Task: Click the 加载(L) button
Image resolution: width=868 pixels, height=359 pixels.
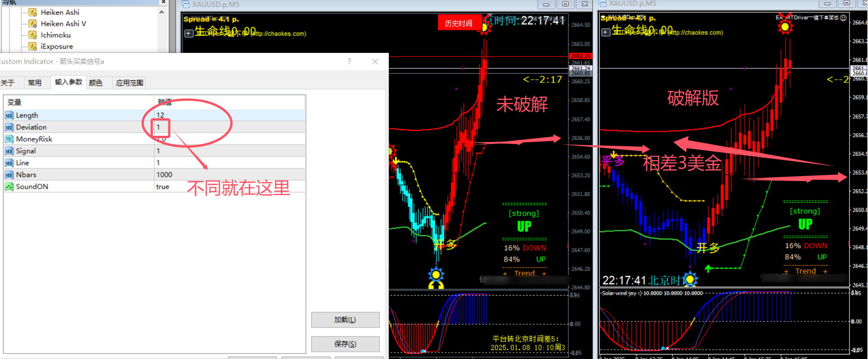Action: click(345, 320)
